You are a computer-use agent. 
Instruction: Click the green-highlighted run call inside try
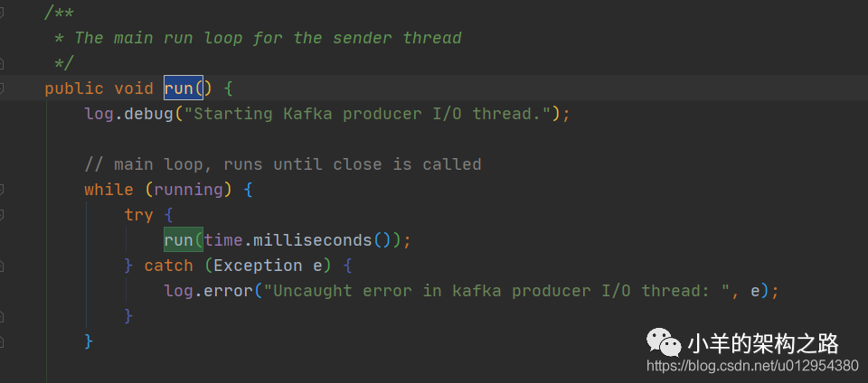pos(178,240)
